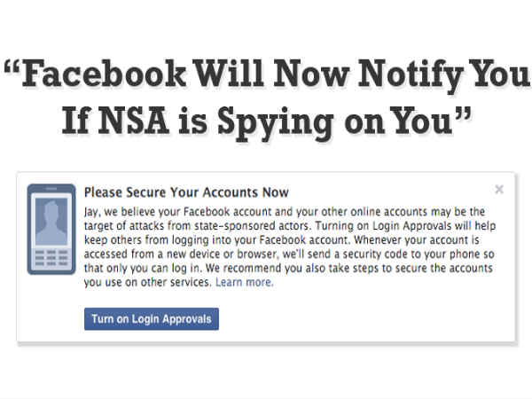
Task: Click the word "NSA" in the headline
Action: [133, 120]
